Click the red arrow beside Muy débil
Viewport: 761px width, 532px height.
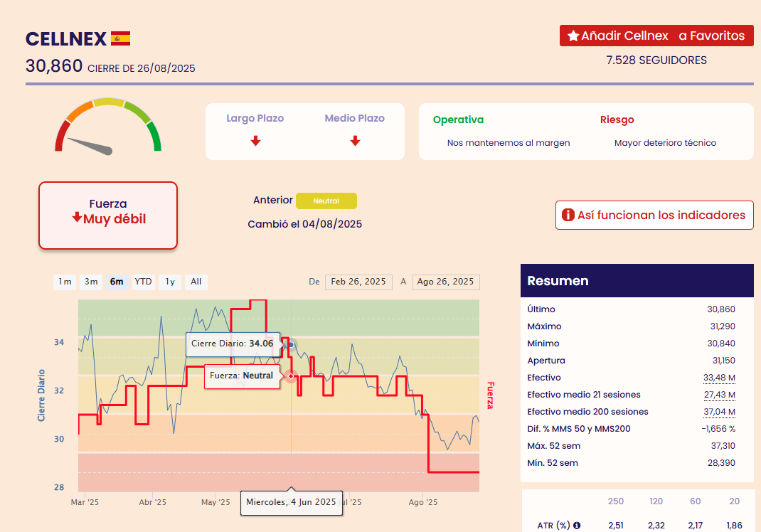pos(77,217)
